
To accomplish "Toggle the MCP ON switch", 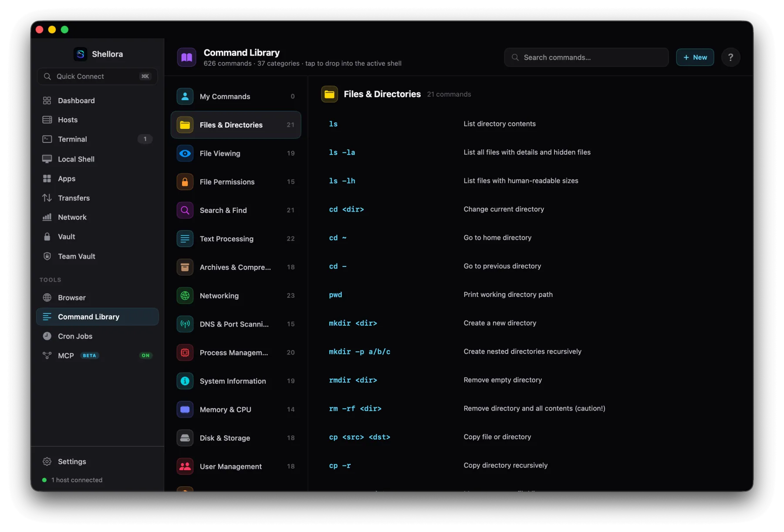I will tap(145, 355).
